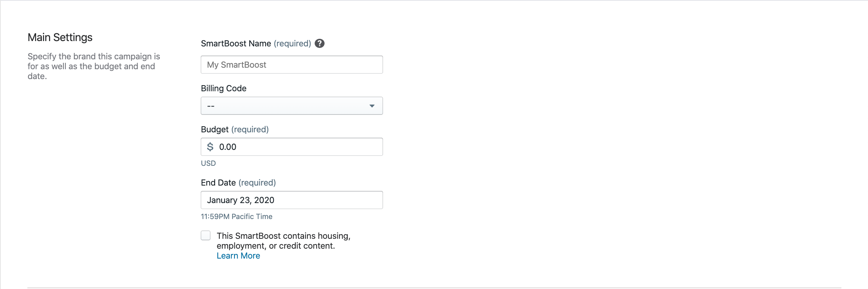Open the Learn More link
Screen dimensions: 868x289
(x=238, y=256)
